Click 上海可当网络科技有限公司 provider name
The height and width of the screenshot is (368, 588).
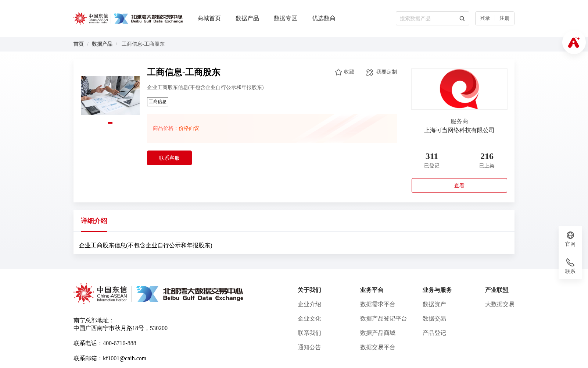click(x=459, y=130)
